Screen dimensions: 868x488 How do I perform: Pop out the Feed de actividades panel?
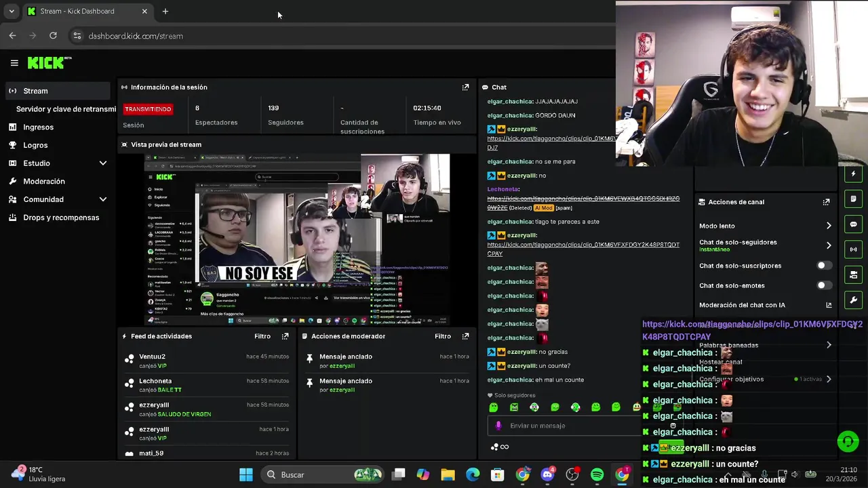(285, 336)
